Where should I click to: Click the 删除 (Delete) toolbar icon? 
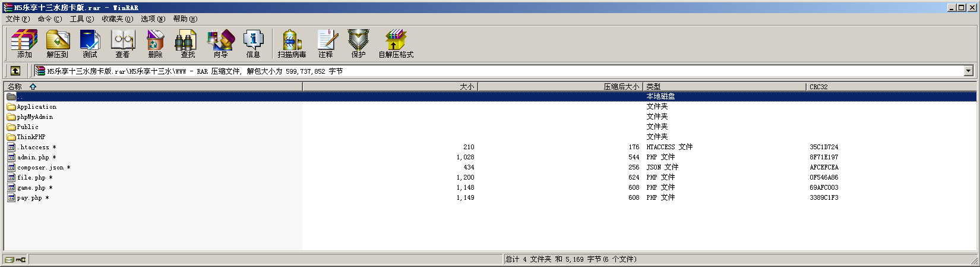click(x=155, y=43)
